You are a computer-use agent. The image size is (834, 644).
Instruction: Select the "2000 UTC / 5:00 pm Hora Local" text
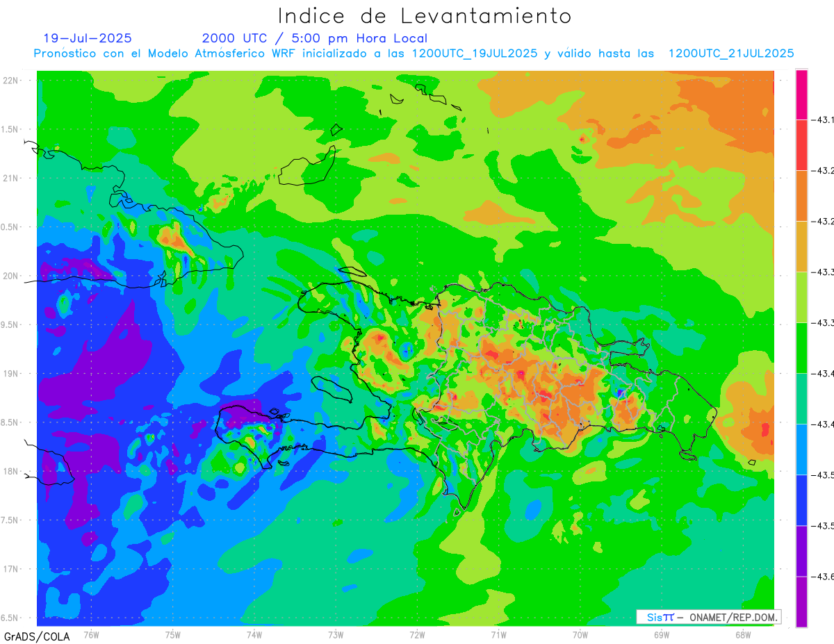pyautogui.click(x=314, y=38)
